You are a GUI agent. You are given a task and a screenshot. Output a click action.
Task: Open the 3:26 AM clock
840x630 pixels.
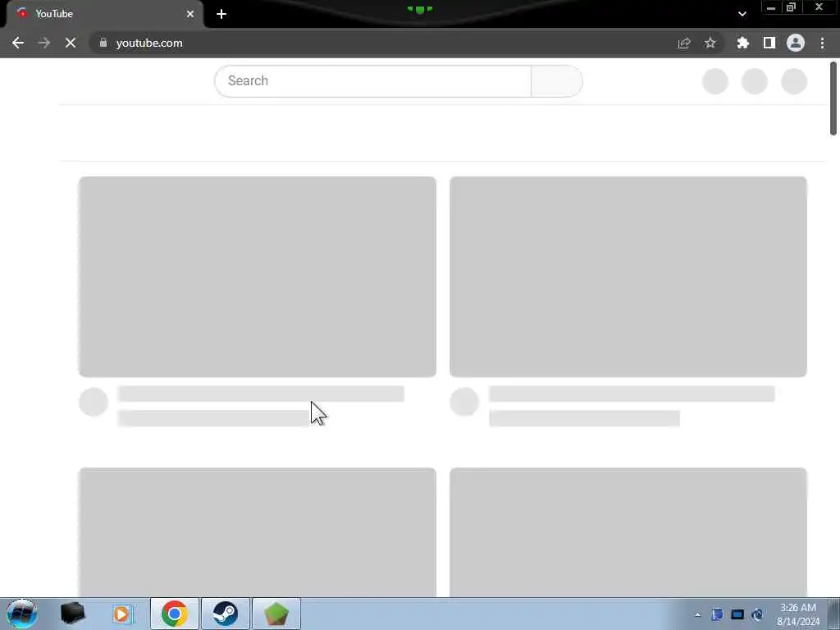click(x=797, y=614)
